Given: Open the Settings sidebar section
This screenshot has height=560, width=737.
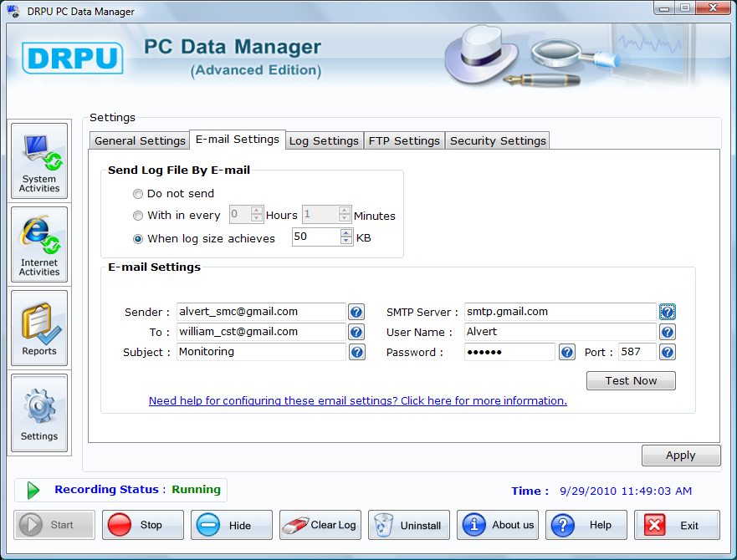Looking at the screenshot, I should (39, 413).
